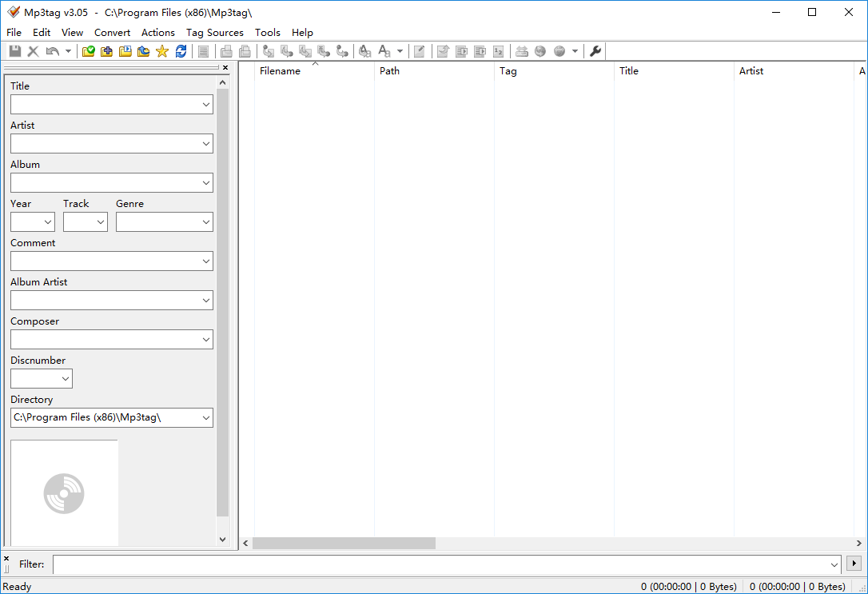Image resolution: width=868 pixels, height=594 pixels.
Task: Open Options with the wrench icon
Action: pyautogui.click(x=595, y=51)
